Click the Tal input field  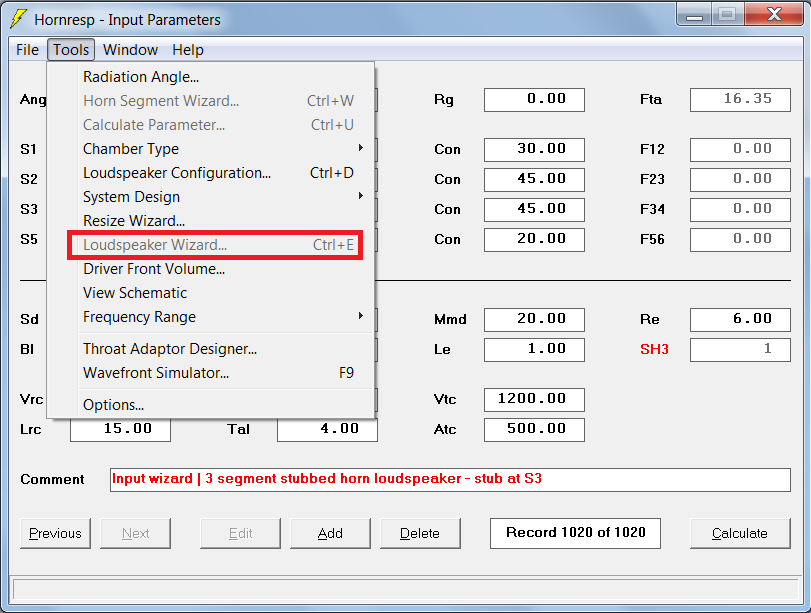327,429
